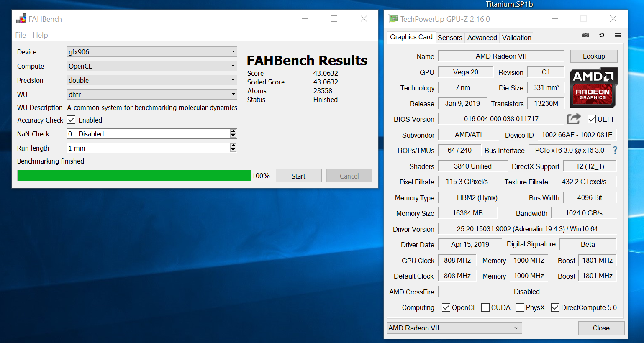Click the Close button in GPU-Z
The width and height of the screenshot is (644, 343).
point(601,328)
